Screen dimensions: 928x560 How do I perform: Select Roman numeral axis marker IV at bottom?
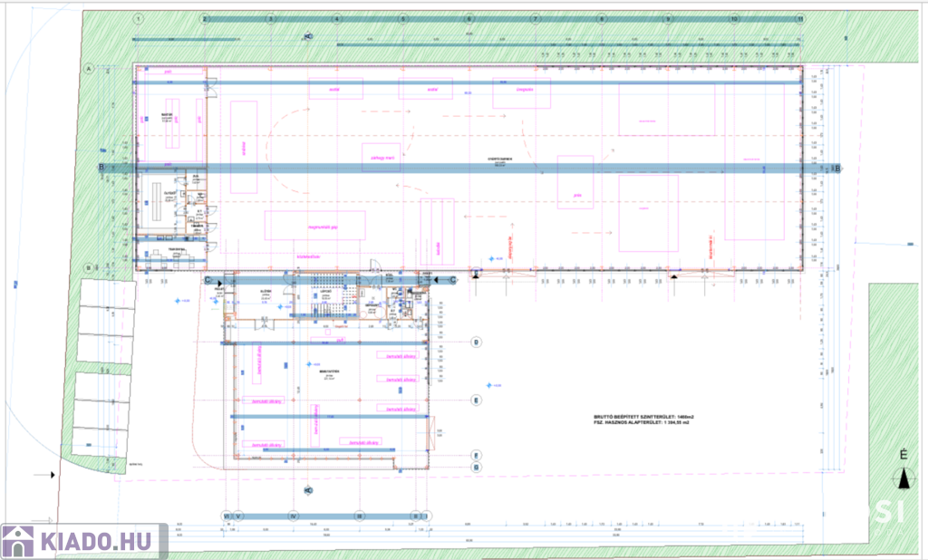pos(294,515)
